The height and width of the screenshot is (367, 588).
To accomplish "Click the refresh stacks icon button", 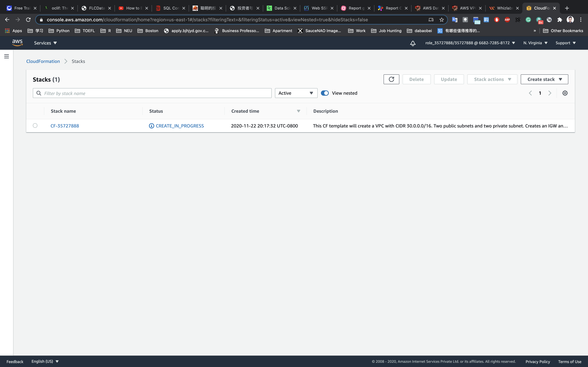I will 391,79.
